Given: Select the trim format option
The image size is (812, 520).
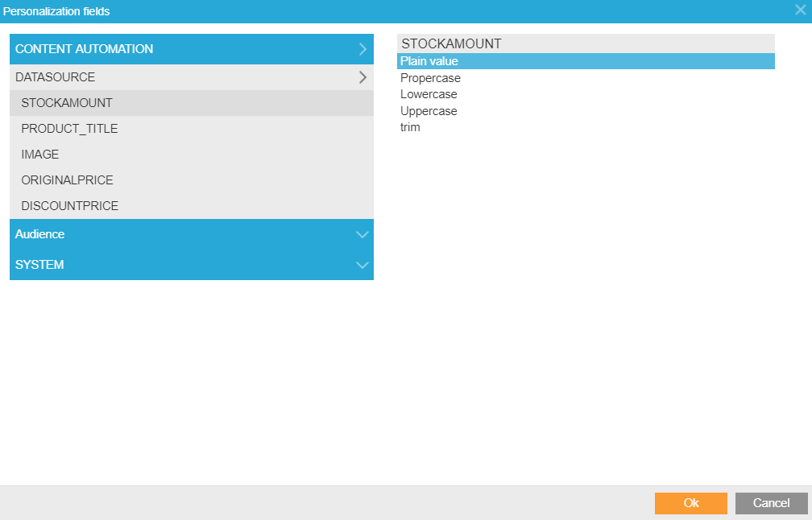Looking at the screenshot, I should (410, 127).
